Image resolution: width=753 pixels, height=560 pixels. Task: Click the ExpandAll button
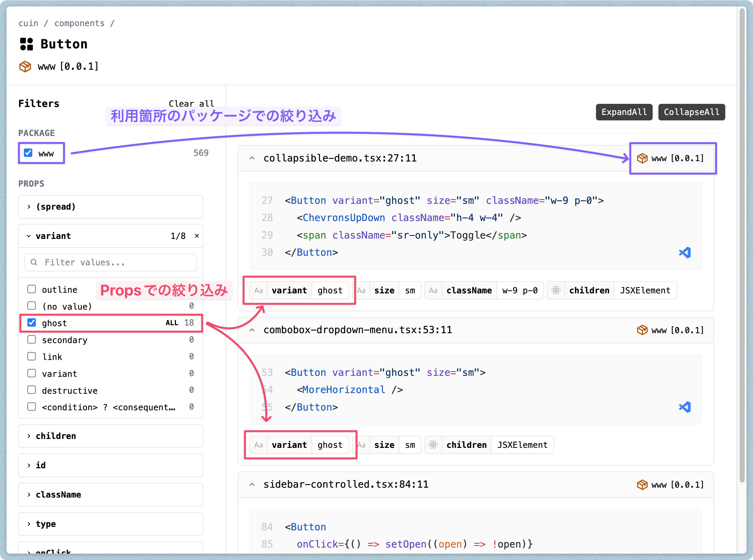pos(624,112)
